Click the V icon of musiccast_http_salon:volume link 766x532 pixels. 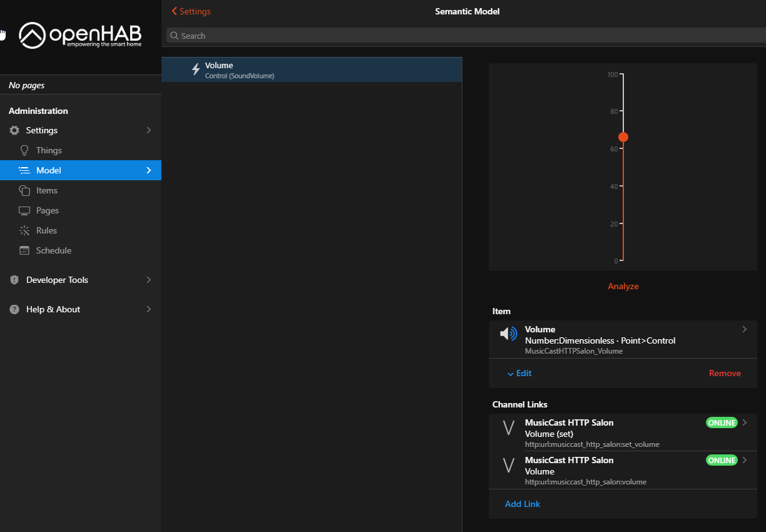tap(509, 466)
